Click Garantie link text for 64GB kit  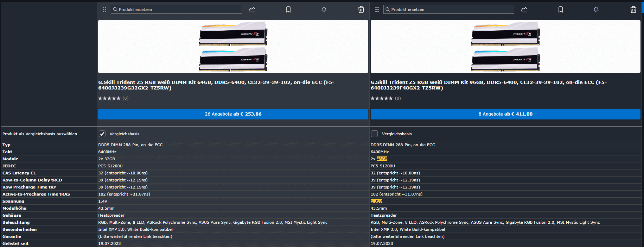click(135, 236)
